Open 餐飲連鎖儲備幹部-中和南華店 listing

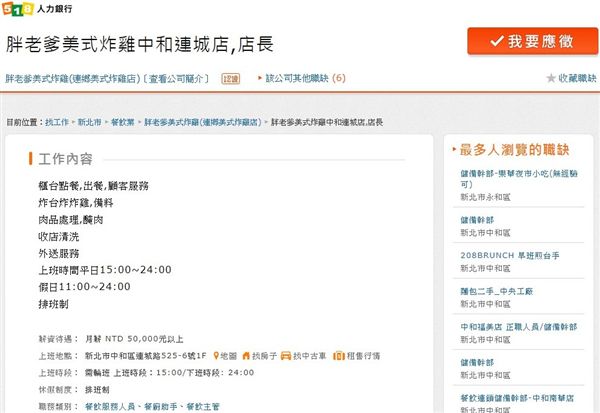pos(517,398)
